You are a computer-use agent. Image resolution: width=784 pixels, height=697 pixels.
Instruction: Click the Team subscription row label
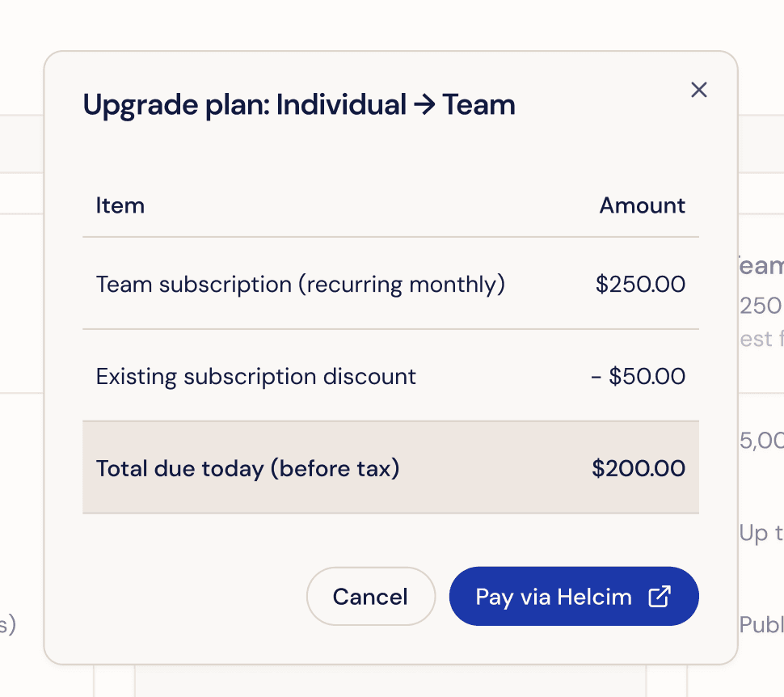[300, 285]
